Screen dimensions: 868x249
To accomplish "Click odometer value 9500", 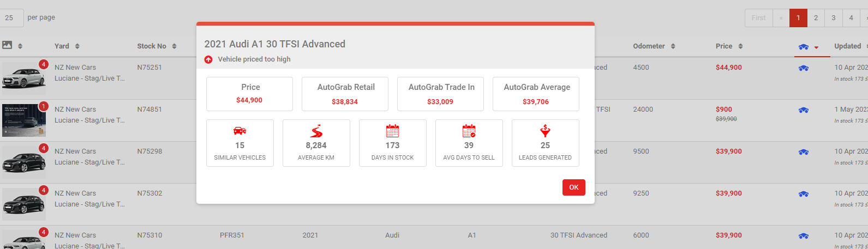I will [x=641, y=151].
